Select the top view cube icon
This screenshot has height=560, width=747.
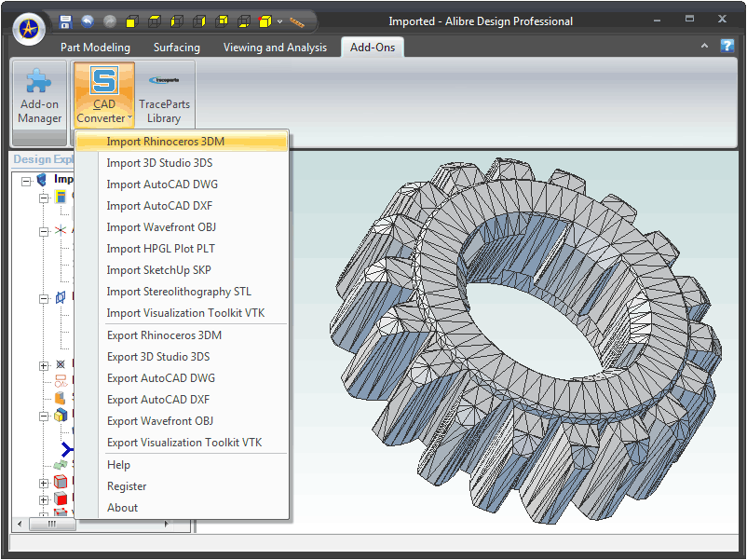click(x=155, y=21)
